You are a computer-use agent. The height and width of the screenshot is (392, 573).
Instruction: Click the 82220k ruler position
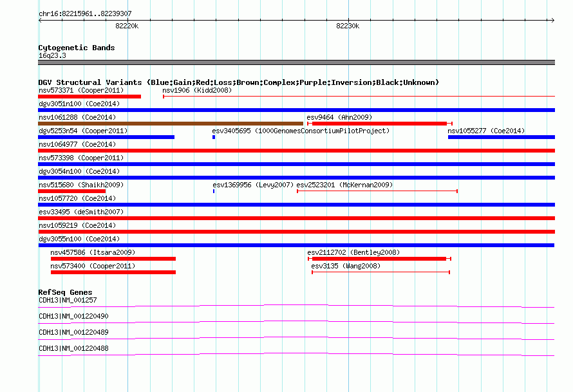coord(127,26)
